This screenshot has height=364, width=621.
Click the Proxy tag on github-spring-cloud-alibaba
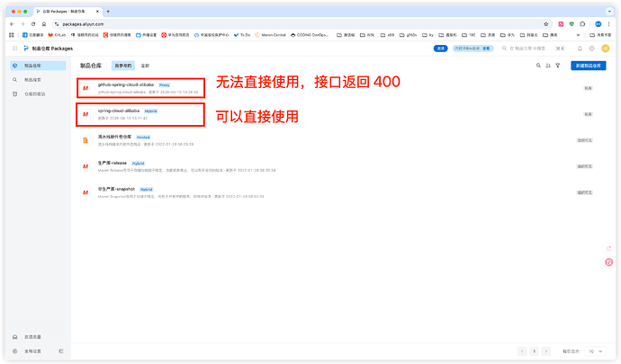tap(165, 85)
